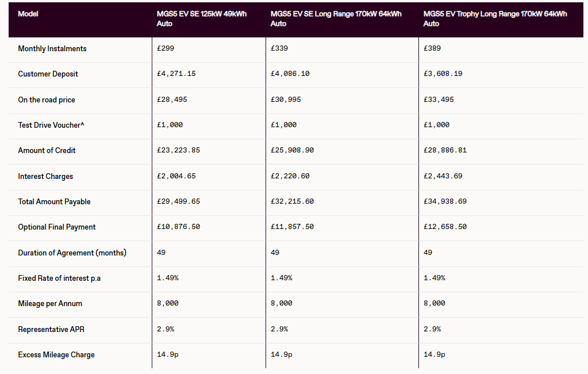This screenshot has height=374, width=588.
Task: Click the £1,000 voucher in the SE 49kWh column
Action: [x=170, y=125]
